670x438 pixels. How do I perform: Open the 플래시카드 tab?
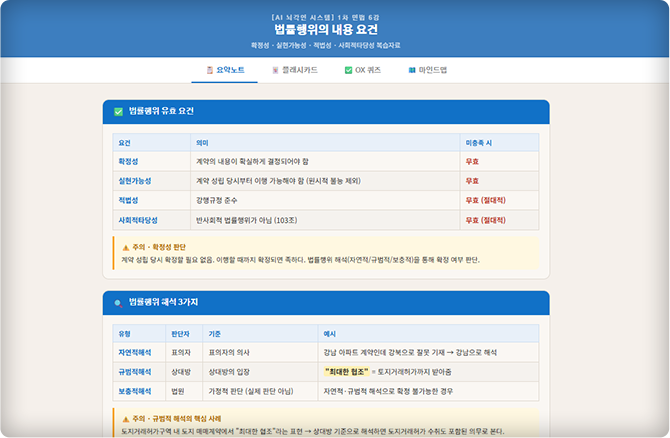pyautogui.click(x=295, y=70)
